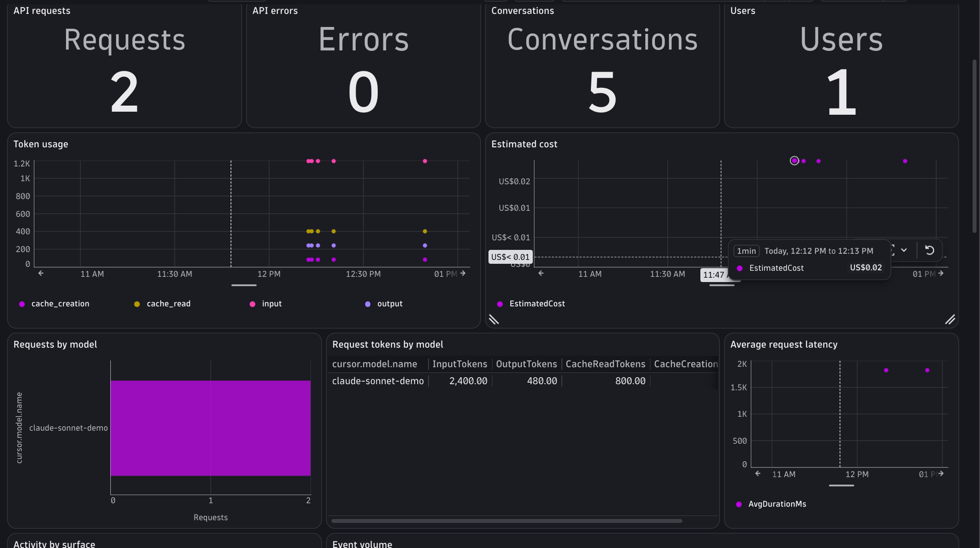This screenshot has height=548, width=980.
Task: Click the 480.00 OutputTokens value
Action: coord(542,381)
